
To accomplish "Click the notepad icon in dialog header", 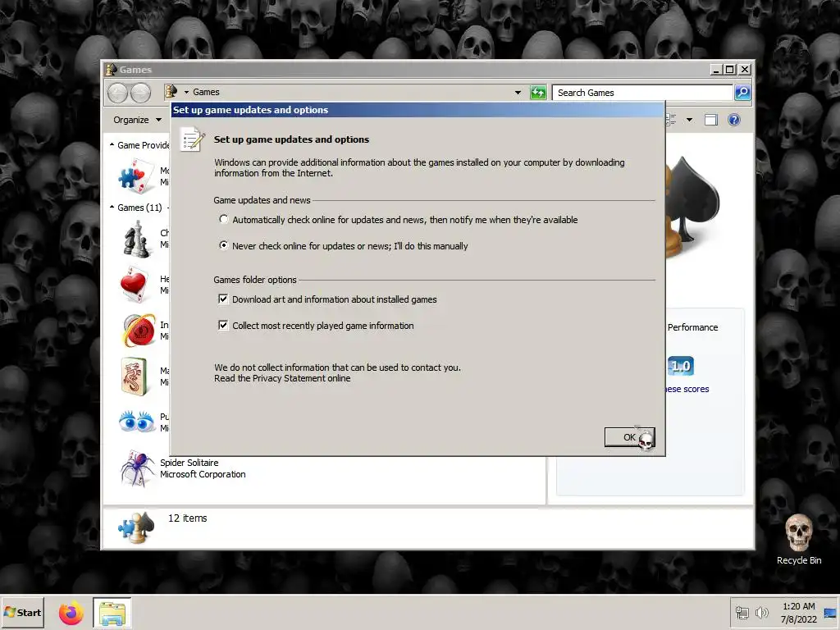I will 192,139.
